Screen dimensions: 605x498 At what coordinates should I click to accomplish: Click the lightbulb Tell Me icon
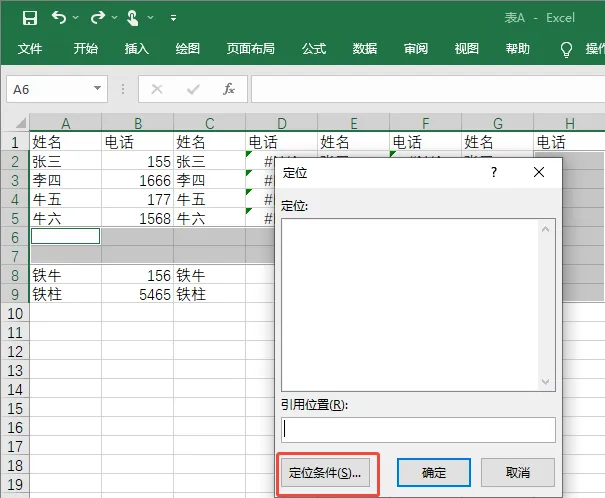point(566,49)
